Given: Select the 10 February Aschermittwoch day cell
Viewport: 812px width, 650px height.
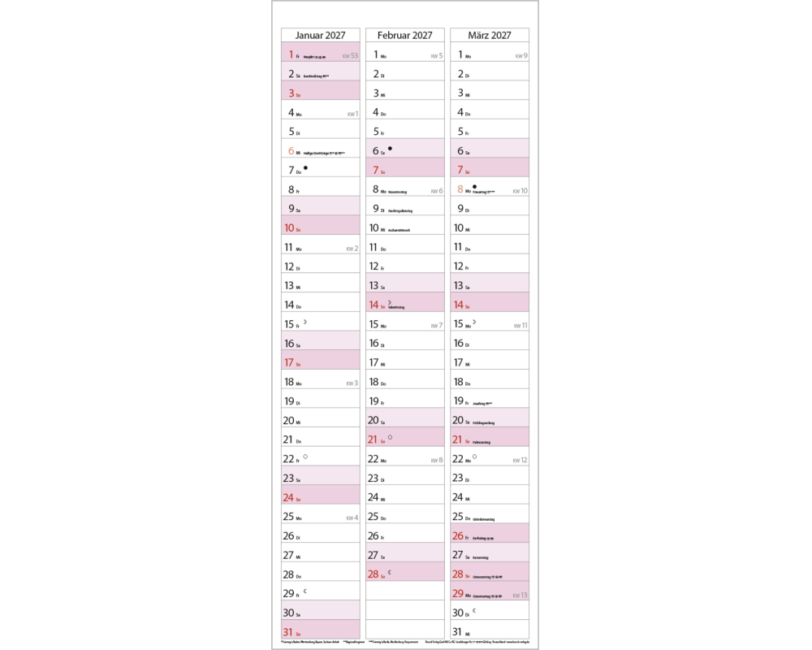Looking at the screenshot, I should [x=405, y=228].
